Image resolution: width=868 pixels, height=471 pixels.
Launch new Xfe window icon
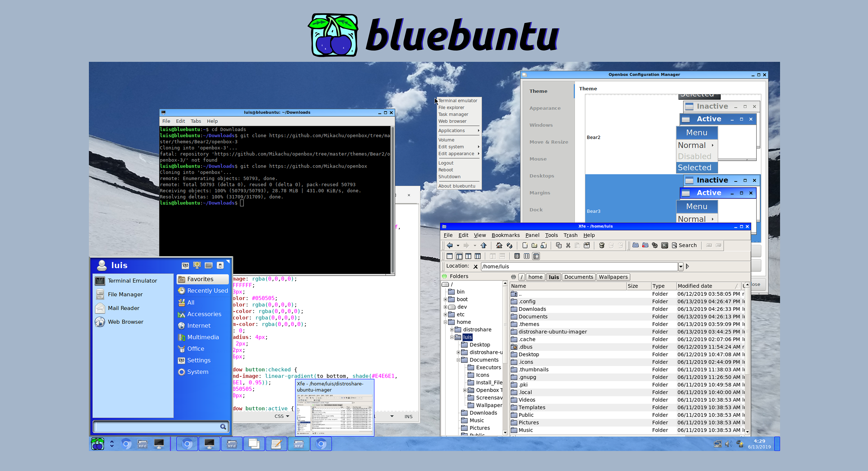635,245
